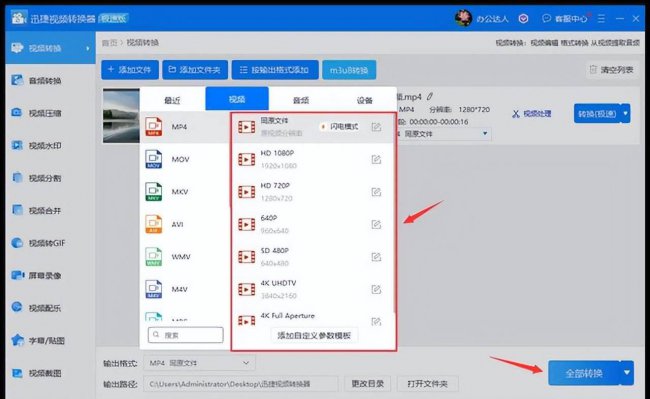Click the rename pencil icon beside .mp4

[430, 97]
